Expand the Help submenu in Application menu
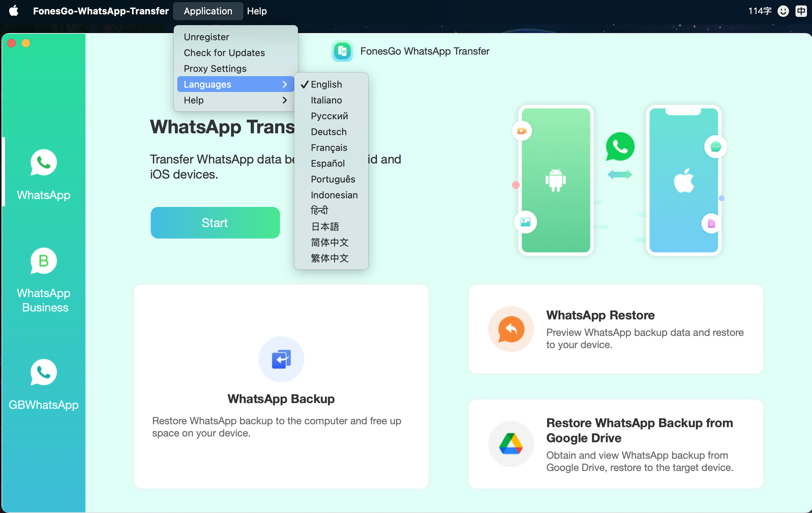The image size is (812, 513). (x=235, y=100)
